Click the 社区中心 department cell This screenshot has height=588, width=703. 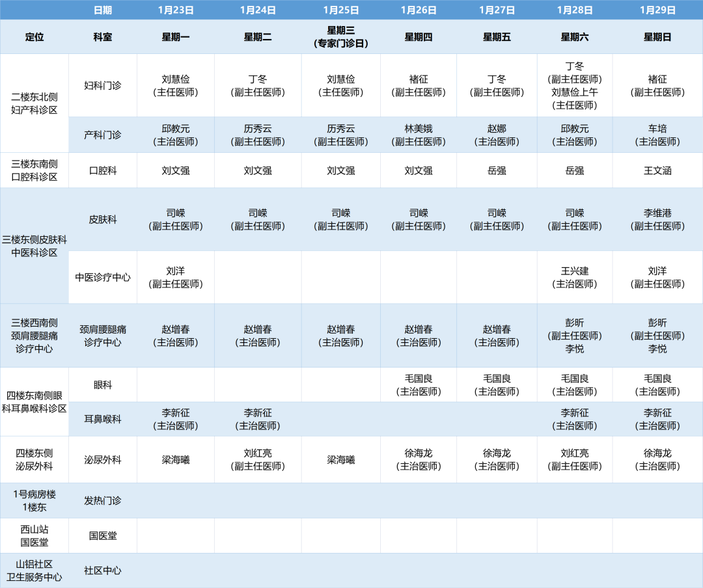tap(103, 570)
